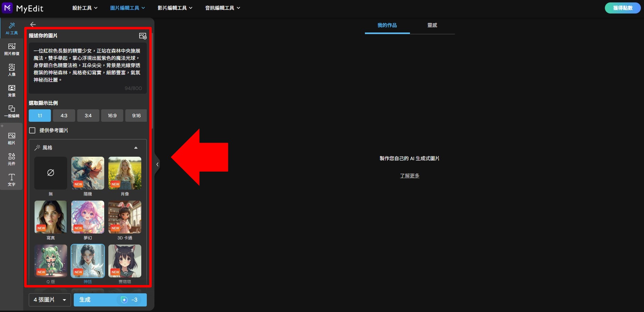Choose the 9:16 aspect ratio

[136, 116]
